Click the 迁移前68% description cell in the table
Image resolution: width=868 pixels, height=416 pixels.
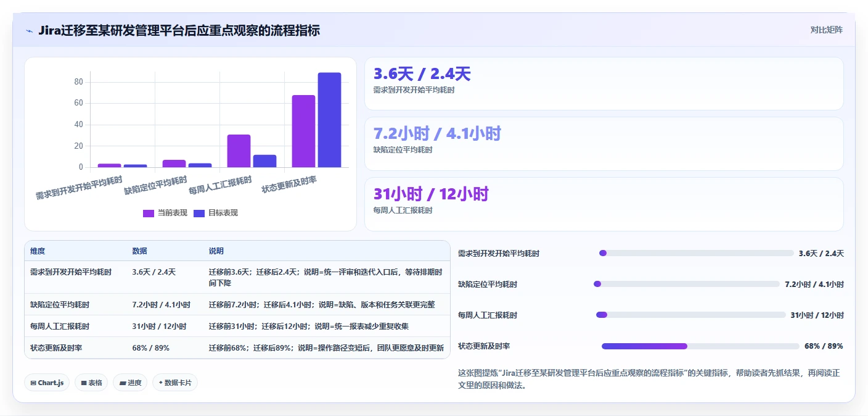325,348
